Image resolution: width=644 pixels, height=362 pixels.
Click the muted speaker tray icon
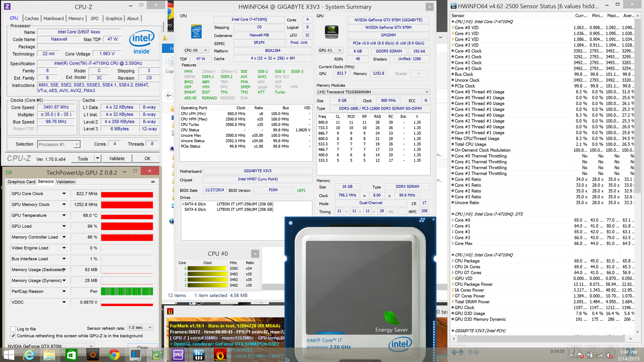[609, 355]
